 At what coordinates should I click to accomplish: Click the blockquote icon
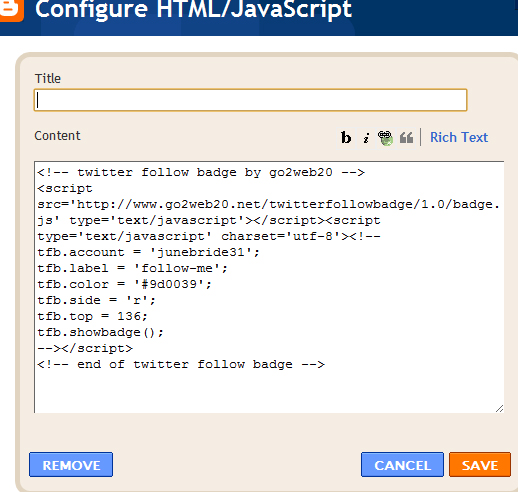coord(406,137)
